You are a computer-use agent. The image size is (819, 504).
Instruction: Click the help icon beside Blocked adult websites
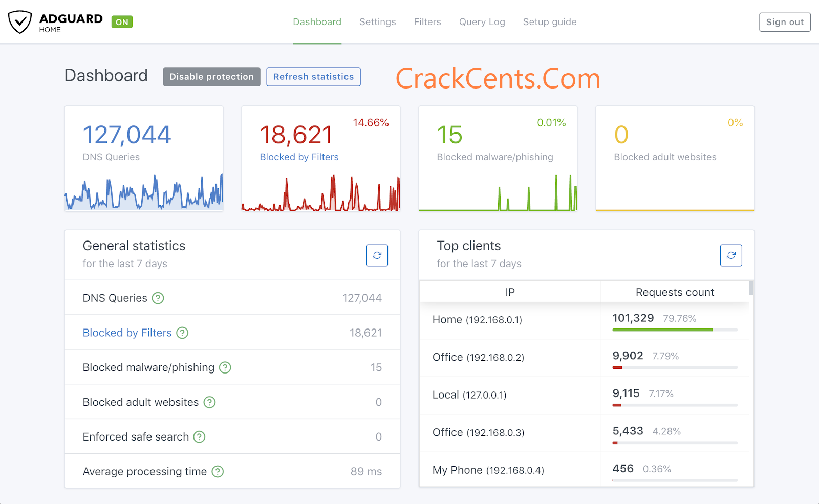tap(209, 402)
